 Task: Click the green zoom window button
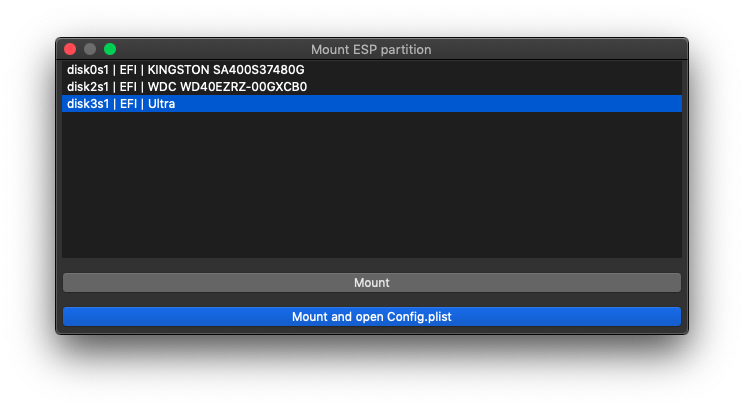(x=110, y=49)
